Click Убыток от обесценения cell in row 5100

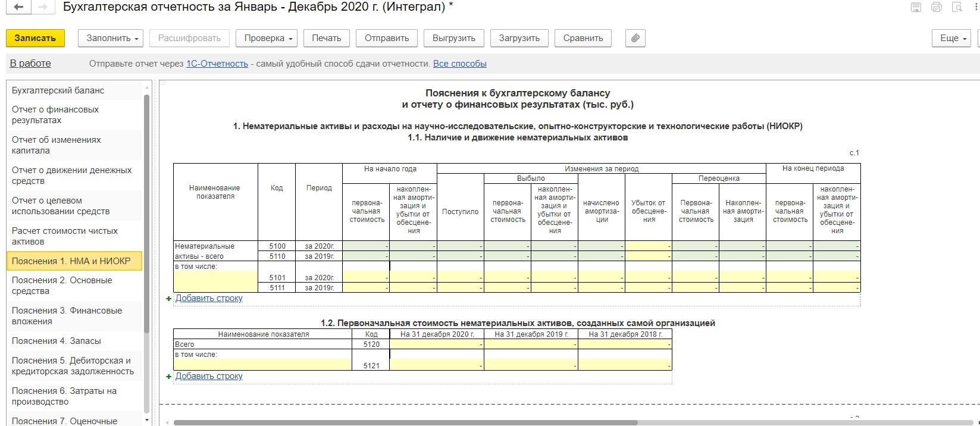point(649,246)
